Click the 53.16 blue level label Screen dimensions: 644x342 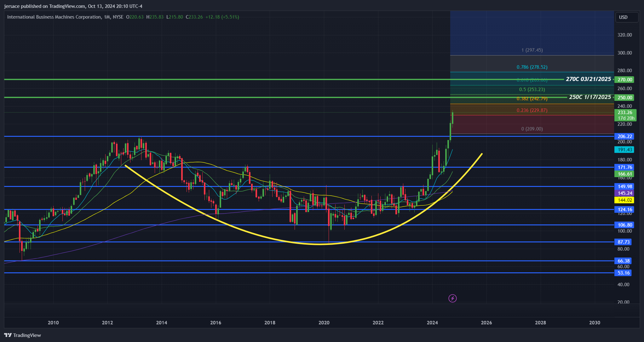point(623,273)
